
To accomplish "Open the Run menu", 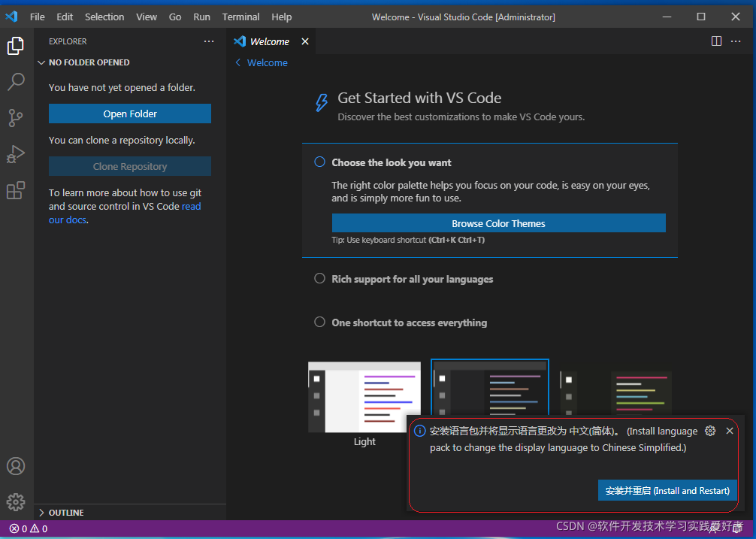I will click(x=201, y=17).
